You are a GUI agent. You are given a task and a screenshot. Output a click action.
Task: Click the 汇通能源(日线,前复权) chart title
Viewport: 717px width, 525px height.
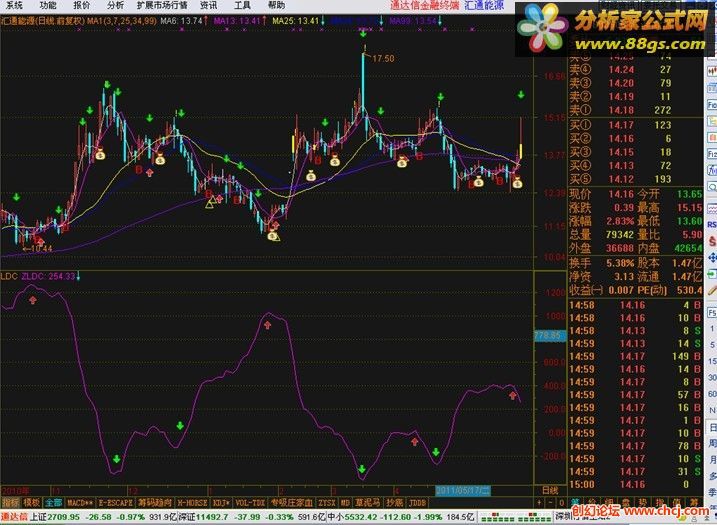tap(43, 21)
